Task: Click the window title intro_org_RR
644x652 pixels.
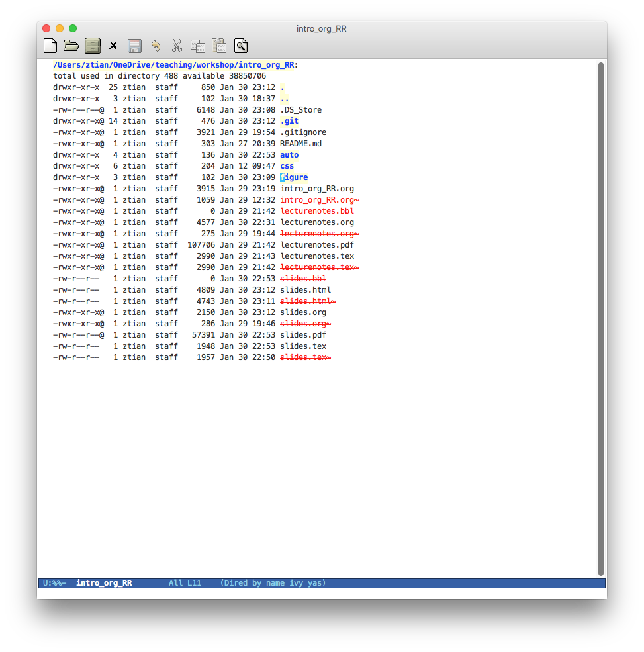Action: pyautogui.click(x=322, y=28)
